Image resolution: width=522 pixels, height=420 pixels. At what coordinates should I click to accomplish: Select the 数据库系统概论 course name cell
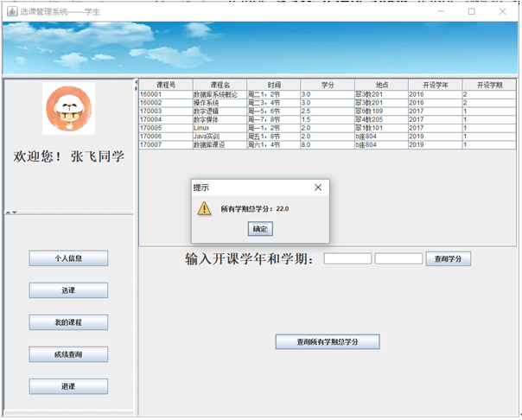pyautogui.click(x=220, y=94)
